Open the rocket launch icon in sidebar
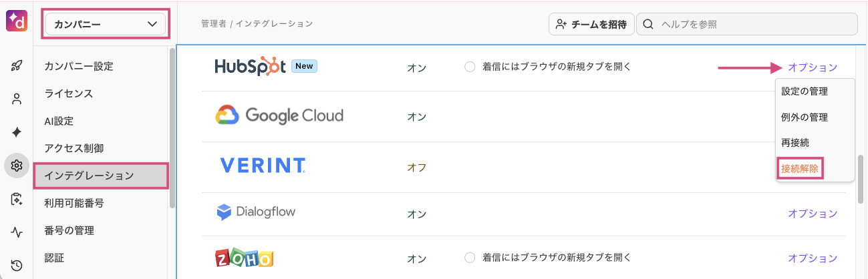868x279 pixels. point(17,65)
